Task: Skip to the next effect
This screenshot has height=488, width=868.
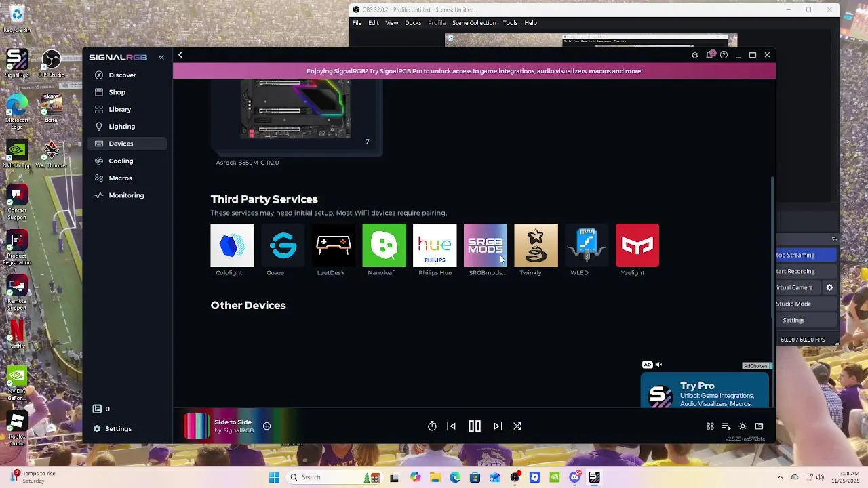Action: (x=498, y=426)
